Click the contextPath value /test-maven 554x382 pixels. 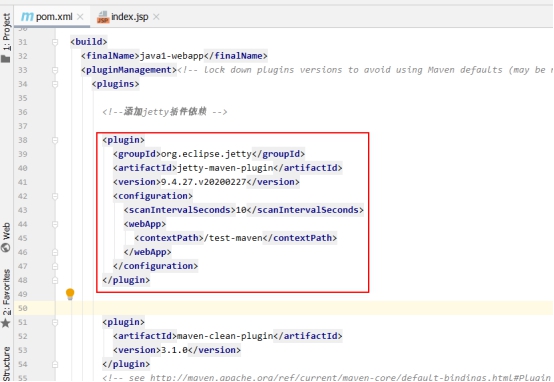233,238
